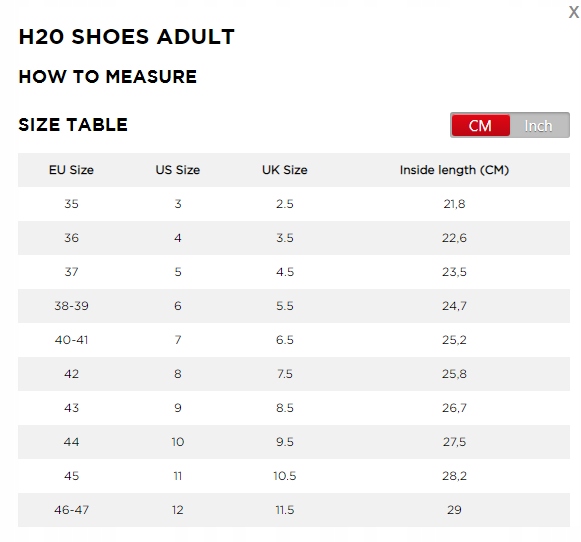
Task: Click the EU size 38-39 cell
Action: 71,306
